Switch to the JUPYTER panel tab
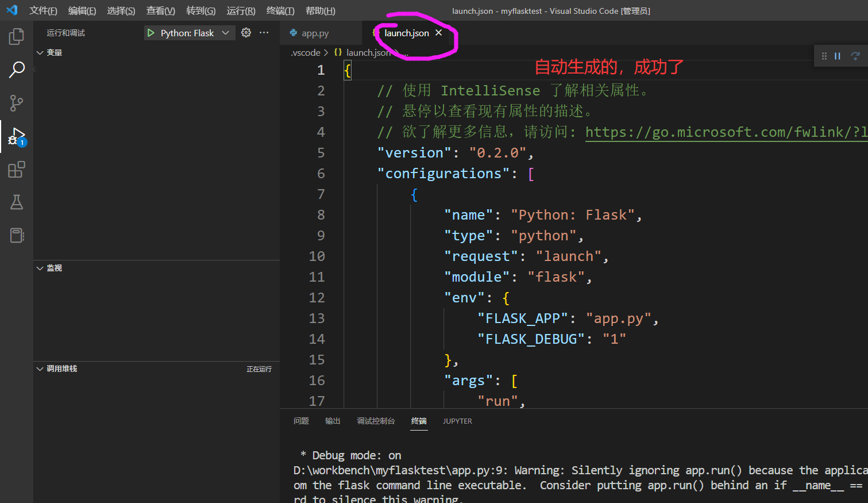 click(457, 421)
